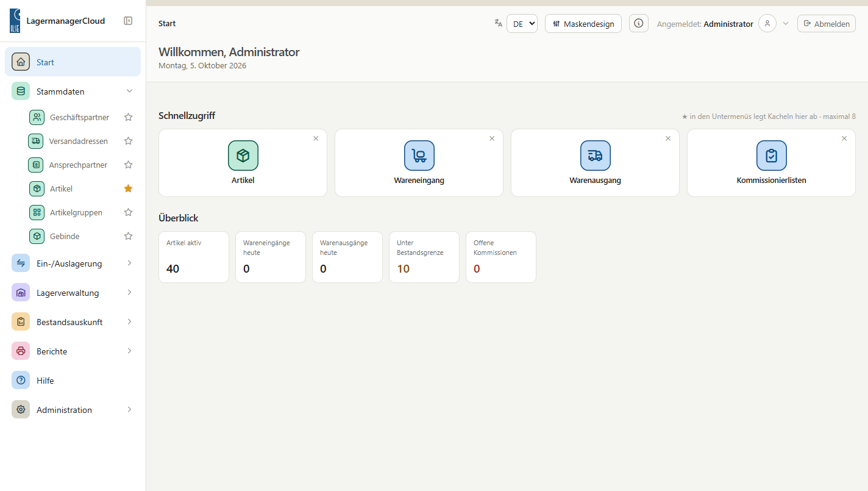Expand the Lagerverwaltung chevron
Screen dimensions: 868x491
129,293
